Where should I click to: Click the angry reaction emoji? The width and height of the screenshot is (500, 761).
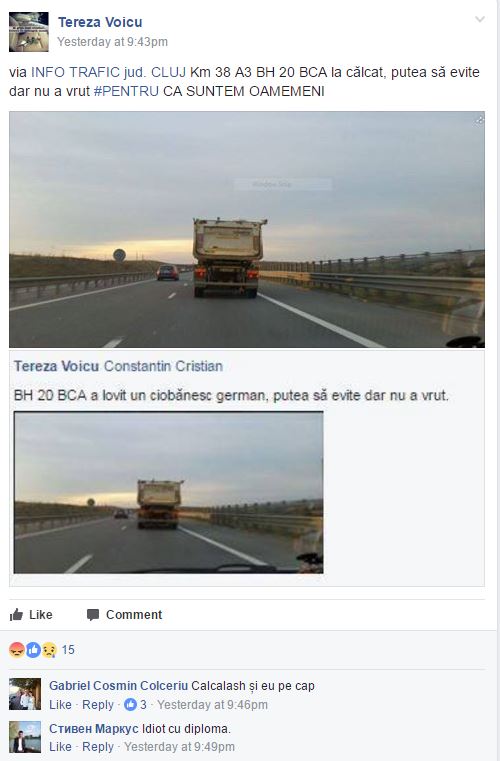[17, 649]
